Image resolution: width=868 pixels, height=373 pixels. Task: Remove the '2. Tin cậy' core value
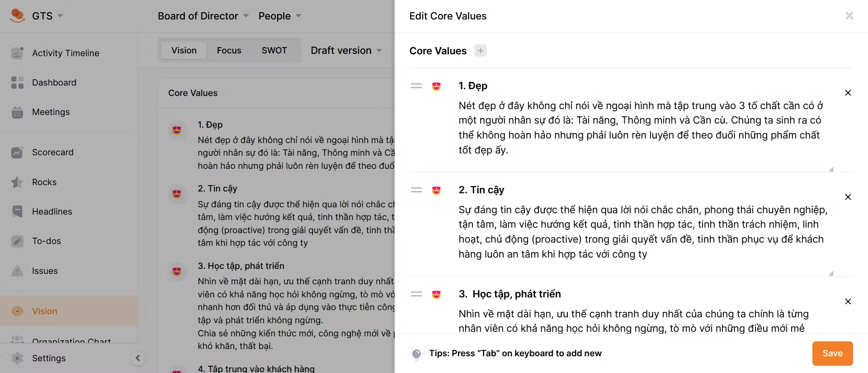848,197
